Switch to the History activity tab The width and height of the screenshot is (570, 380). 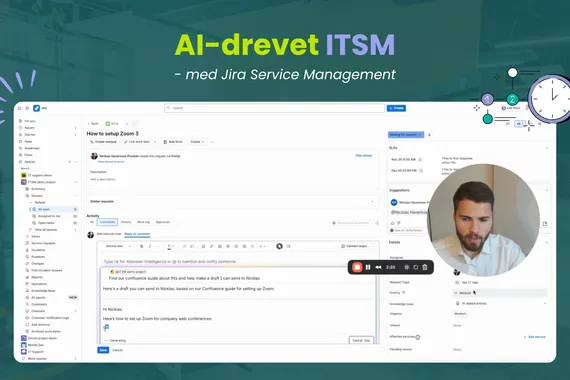coord(126,222)
